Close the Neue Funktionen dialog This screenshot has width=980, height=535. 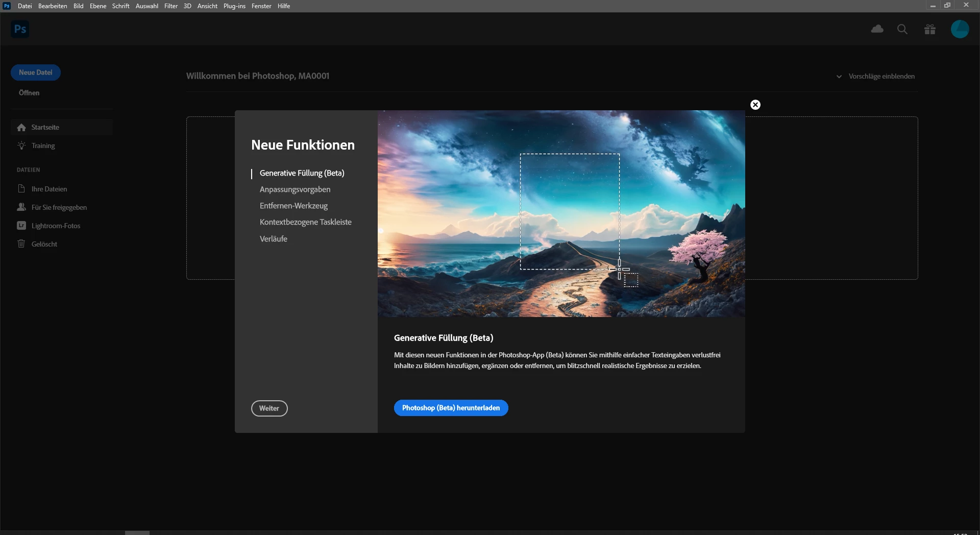755,105
